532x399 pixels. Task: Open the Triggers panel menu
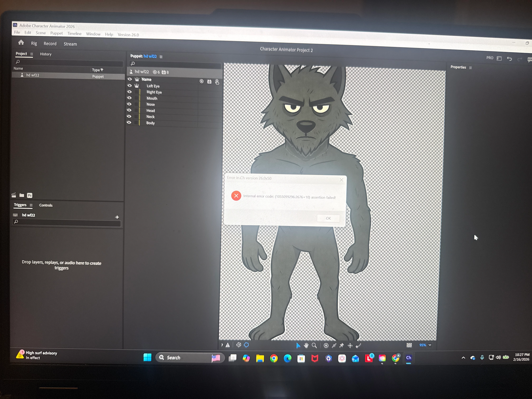pyautogui.click(x=31, y=205)
